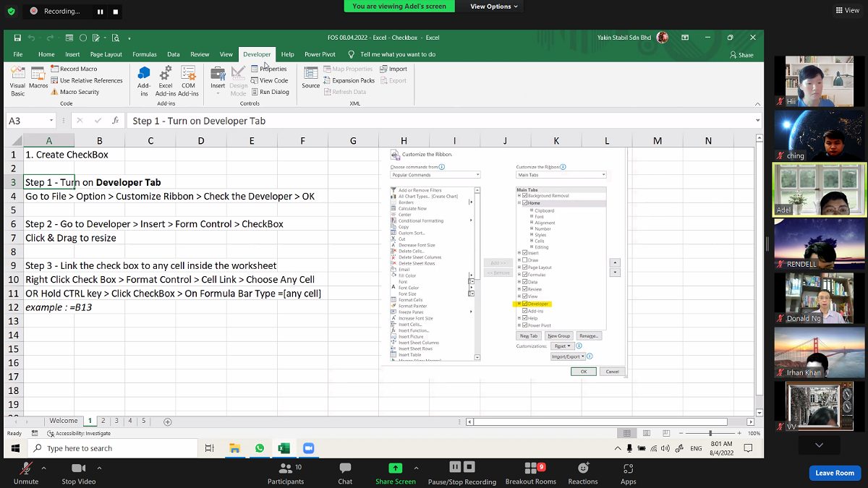Click Expansion Packs
Viewport: 868px width, 488px height.
[349, 80]
